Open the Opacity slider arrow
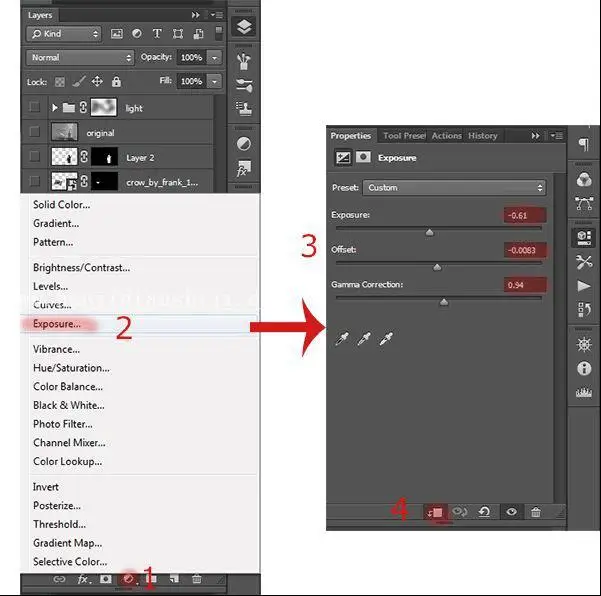Viewport: 601px width, 596px height. pyautogui.click(x=215, y=58)
